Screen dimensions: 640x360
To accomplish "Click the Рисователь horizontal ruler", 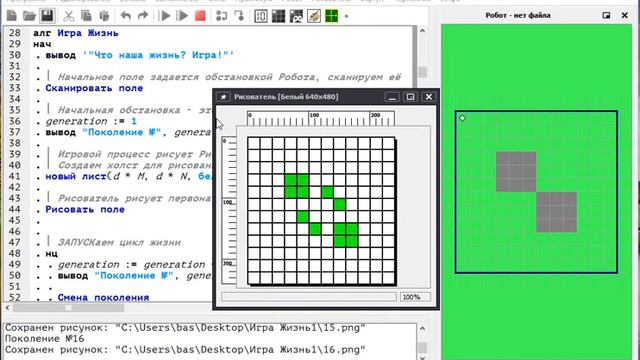I will pyautogui.click(x=321, y=118).
